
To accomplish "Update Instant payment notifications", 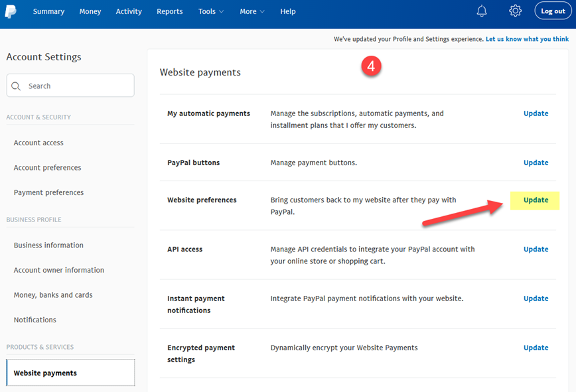I will tap(536, 298).
